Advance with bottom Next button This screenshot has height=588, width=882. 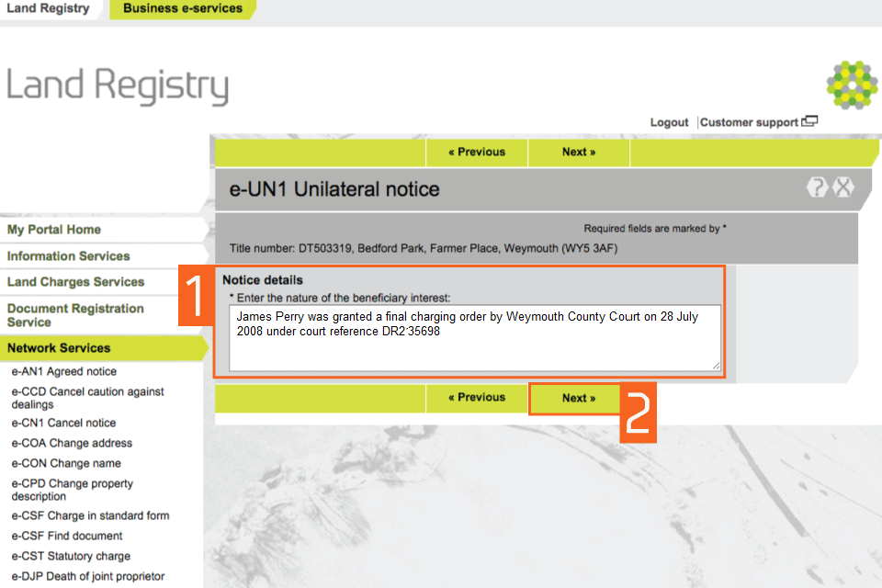tap(574, 399)
